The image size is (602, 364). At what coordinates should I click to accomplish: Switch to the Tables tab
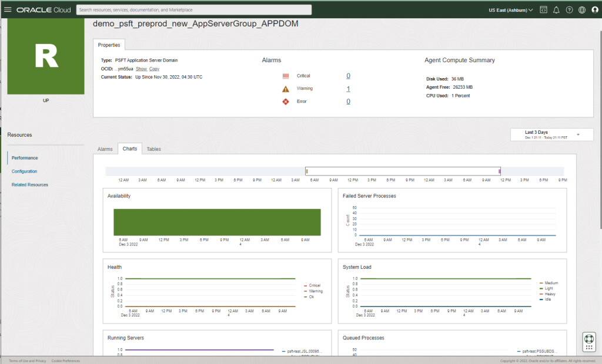tap(153, 149)
